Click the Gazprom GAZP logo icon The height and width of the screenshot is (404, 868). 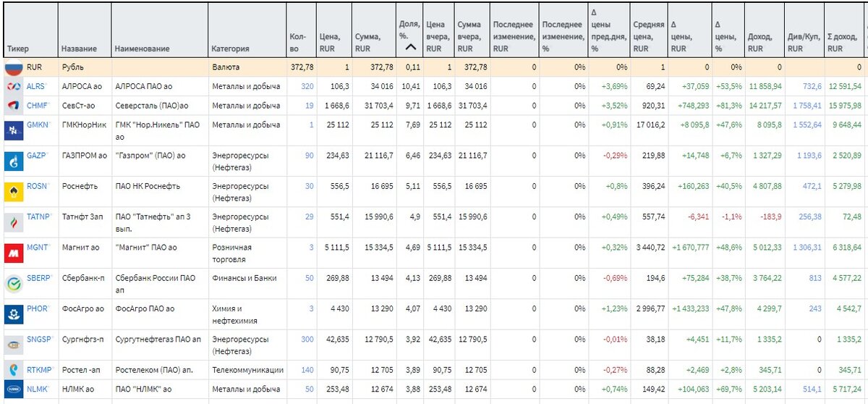click(x=14, y=161)
